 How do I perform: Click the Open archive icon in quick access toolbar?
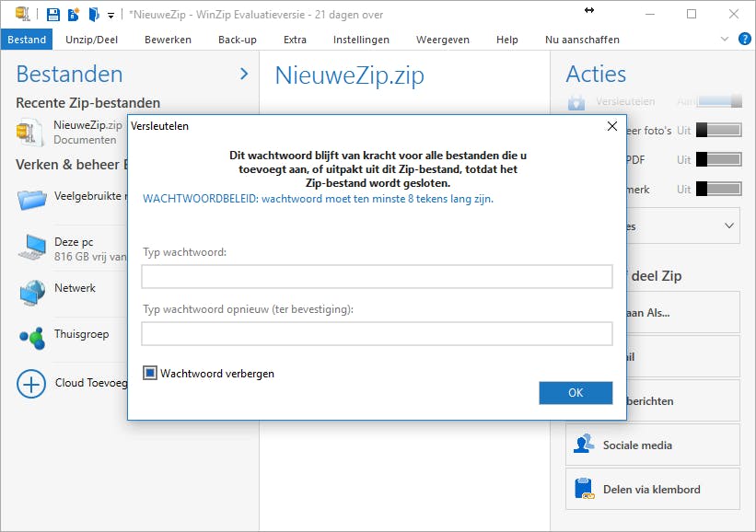coord(93,14)
